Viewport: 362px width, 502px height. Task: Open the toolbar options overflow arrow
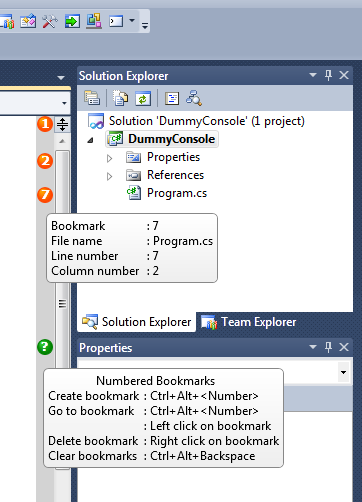click(x=145, y=25)
